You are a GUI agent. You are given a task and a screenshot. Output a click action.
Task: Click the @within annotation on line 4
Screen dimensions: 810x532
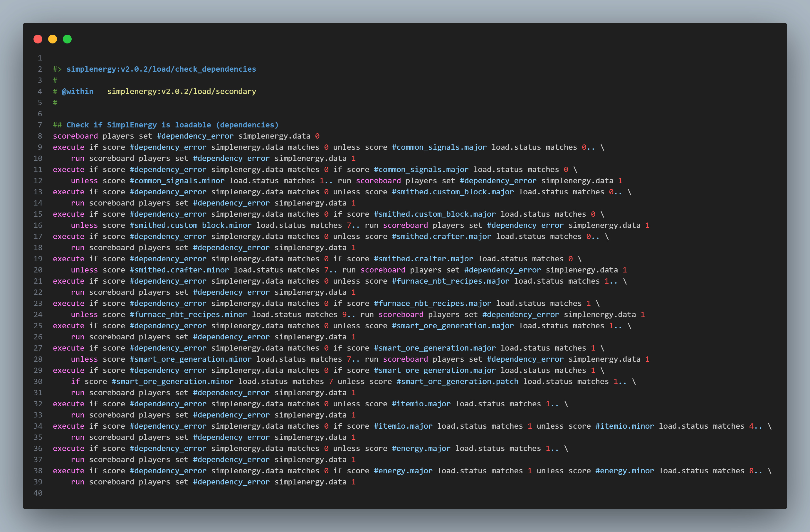coord(78,92)
